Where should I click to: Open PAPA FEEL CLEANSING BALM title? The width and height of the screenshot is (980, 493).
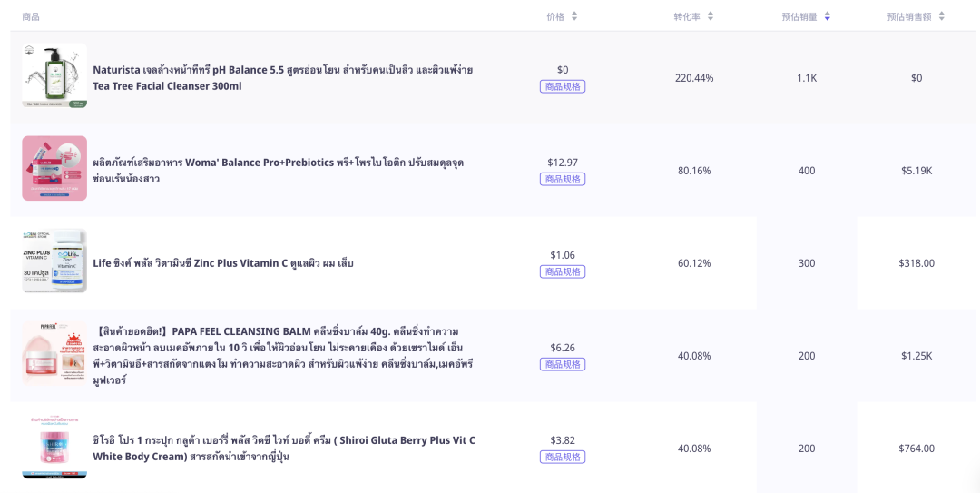click(x=283, y=355)
